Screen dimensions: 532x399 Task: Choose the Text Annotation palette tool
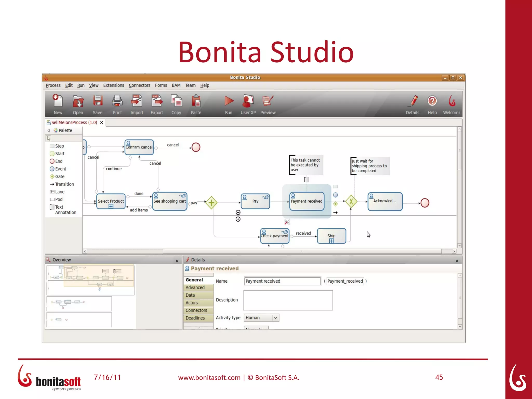click(x=62, y=210)
